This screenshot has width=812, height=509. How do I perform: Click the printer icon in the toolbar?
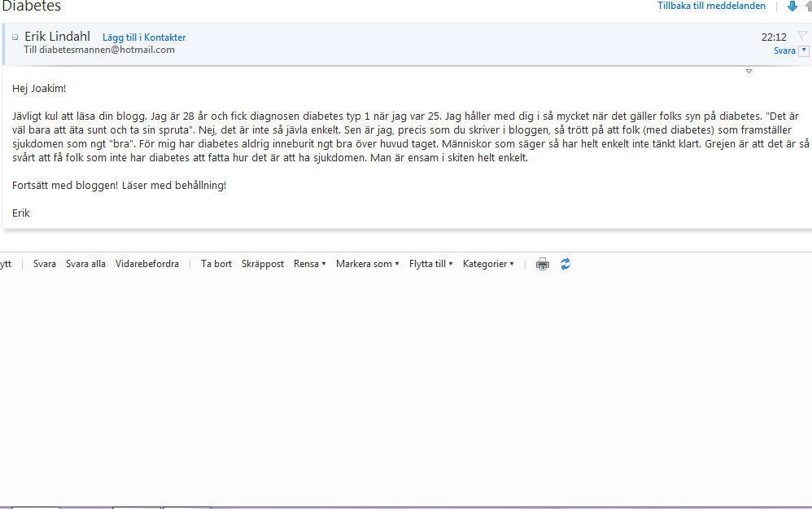[x=543, y=264]
